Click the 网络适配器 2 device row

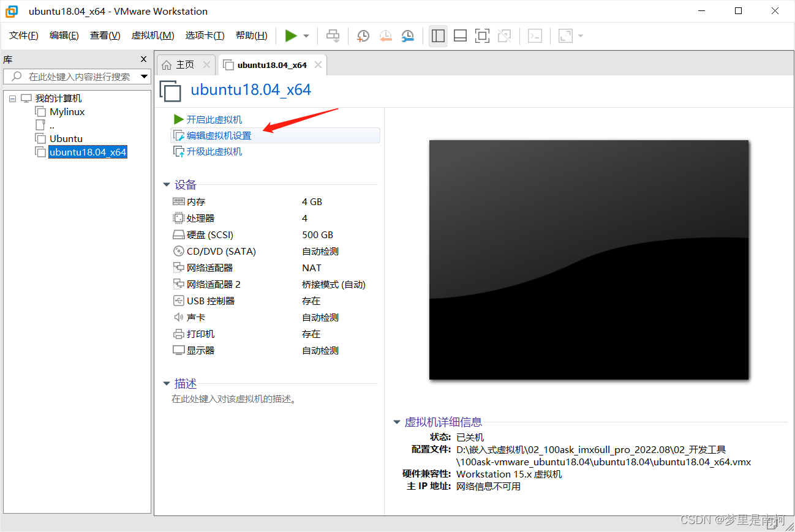click(275, 284)
